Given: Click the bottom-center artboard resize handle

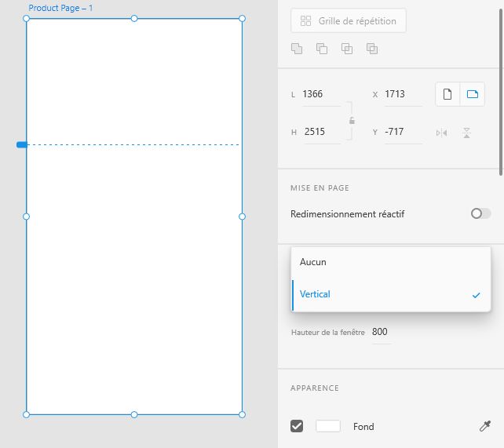Looking at the screenshot, I should click(134, 414).
